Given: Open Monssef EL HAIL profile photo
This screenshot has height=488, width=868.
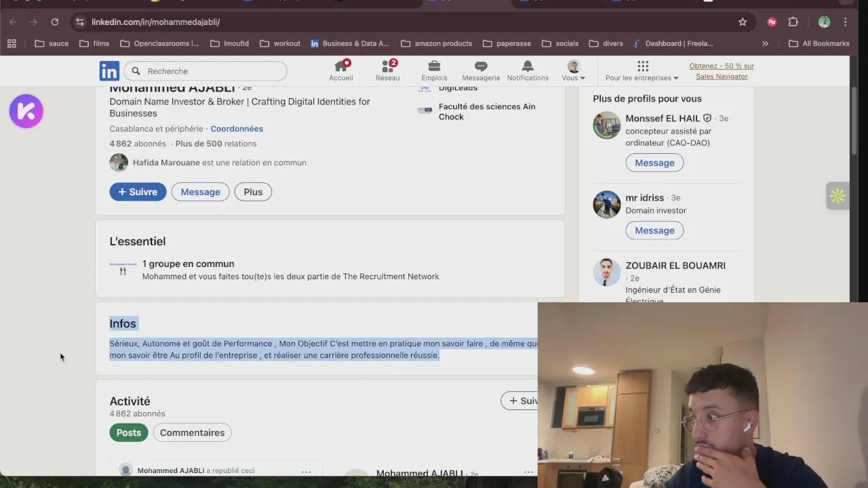Looking at the screenshot, I should point(606,125).
